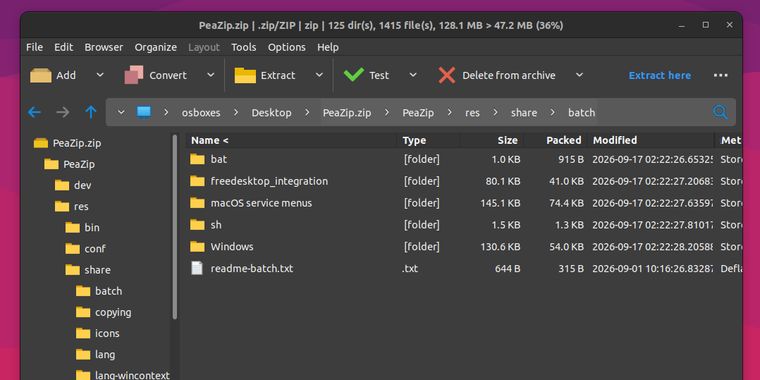Select the res folder in tree
The height and width of the screenshot is (380, 760).
pos(81,206)
